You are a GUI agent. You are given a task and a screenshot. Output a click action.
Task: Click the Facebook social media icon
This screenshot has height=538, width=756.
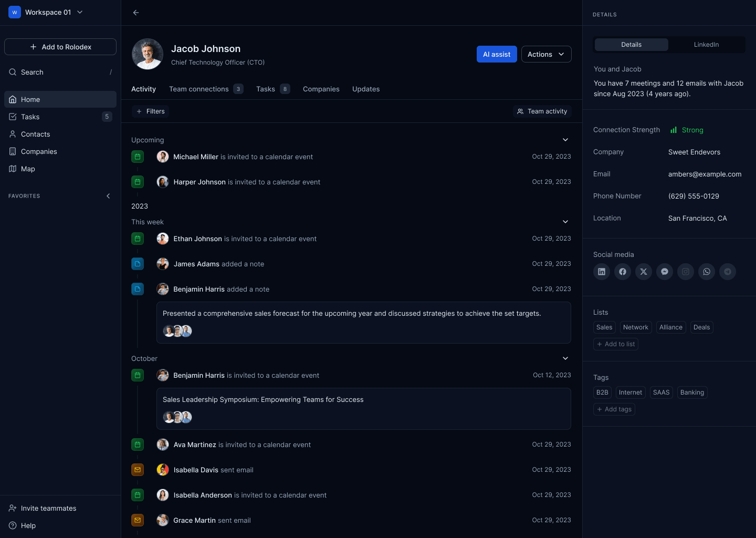point(623,272)
